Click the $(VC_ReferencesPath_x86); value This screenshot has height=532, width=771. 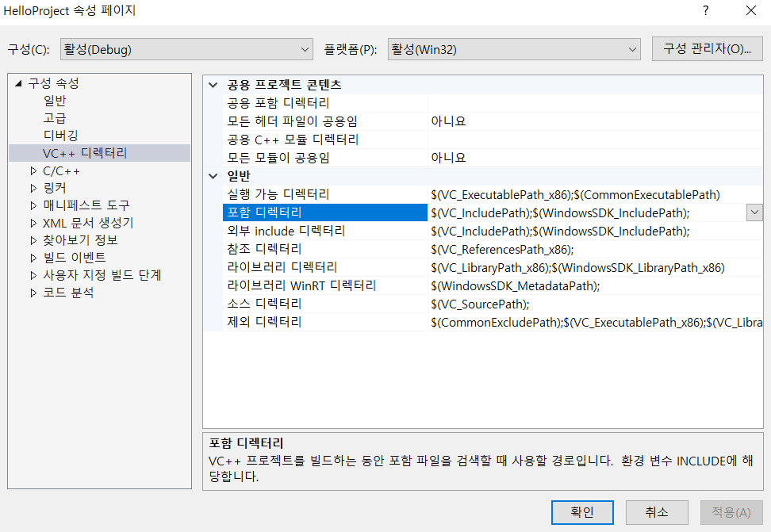pyautogui.click(x=502, y=249)
